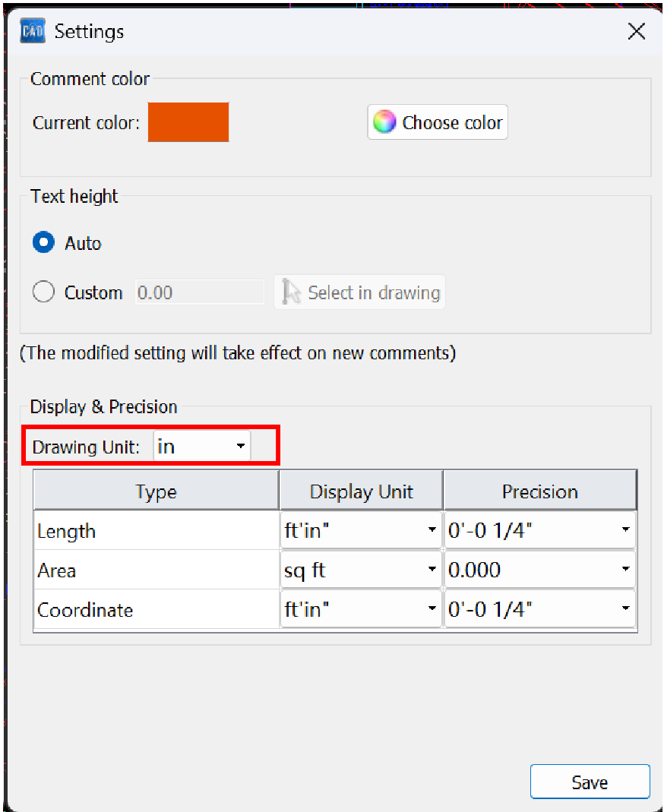This screenshot has height=812, width=664.
Task: Open the Choose color picker
Action: (438, 122)
